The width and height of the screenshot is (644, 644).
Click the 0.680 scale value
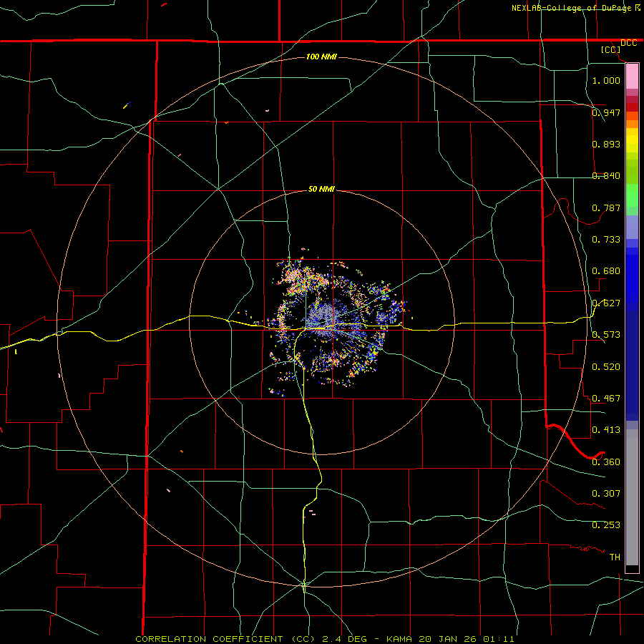(x=606, y=271)
